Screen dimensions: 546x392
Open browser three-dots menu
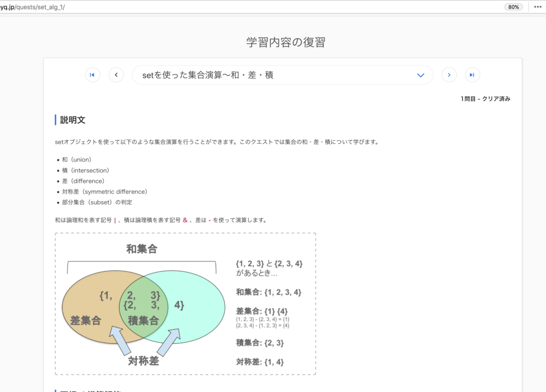[x=537, y=6]
